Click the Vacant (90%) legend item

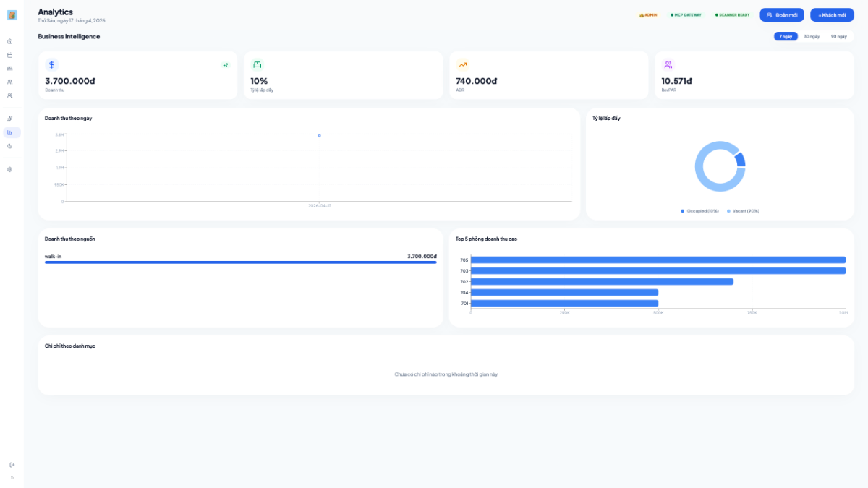pyautogui.click(x=743, y=211)
